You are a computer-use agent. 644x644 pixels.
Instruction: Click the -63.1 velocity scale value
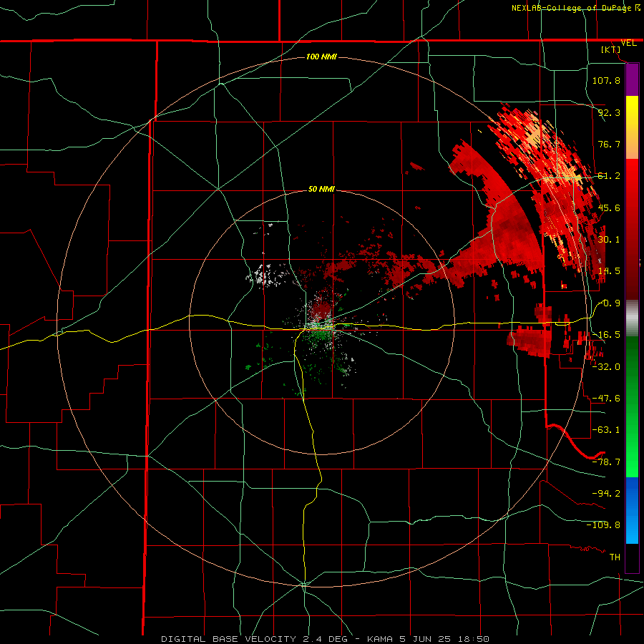coord(606,430)
